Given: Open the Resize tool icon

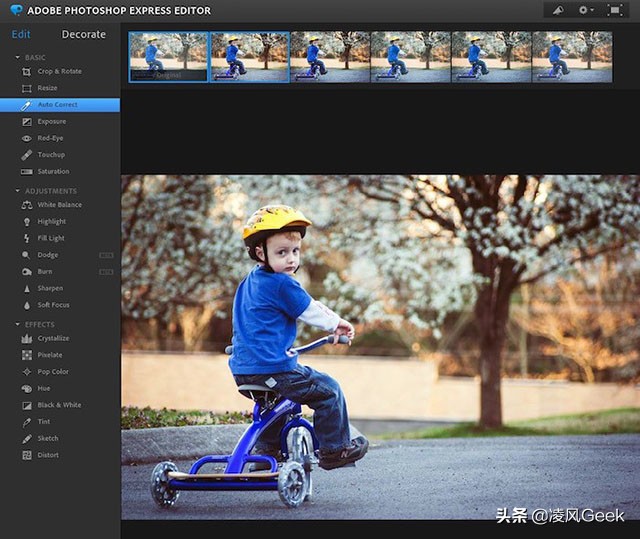Looking at the screenshot, I should [x=27, y=89].
